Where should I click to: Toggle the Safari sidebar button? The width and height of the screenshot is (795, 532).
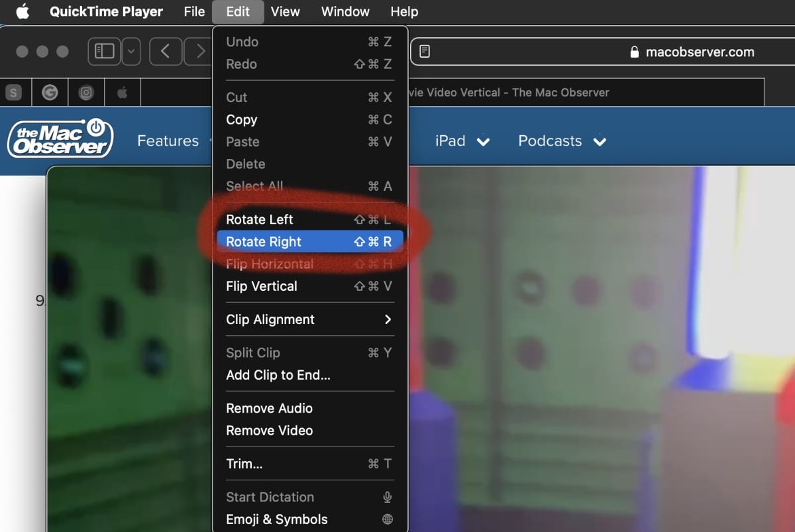click(x=105, y=51)
